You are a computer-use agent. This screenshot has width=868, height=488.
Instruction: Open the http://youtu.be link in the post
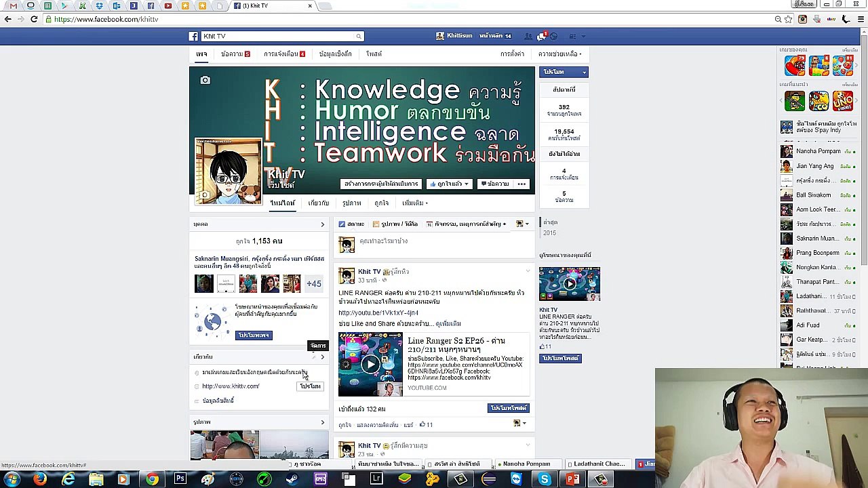[378, 313]
